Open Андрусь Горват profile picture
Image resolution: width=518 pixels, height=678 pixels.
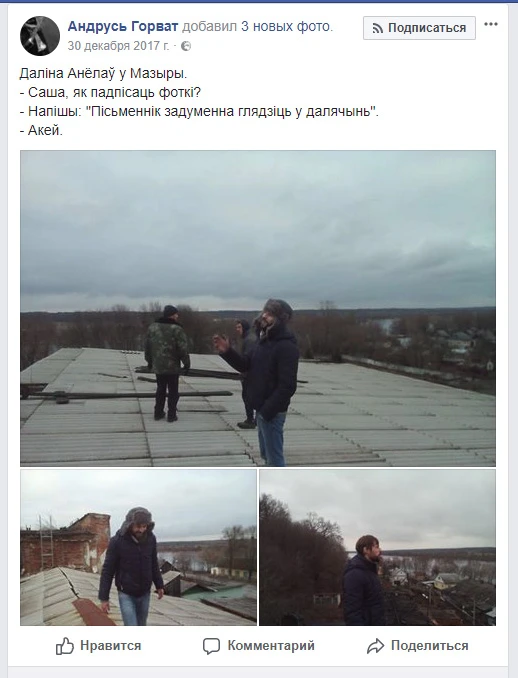click(40, 36)
